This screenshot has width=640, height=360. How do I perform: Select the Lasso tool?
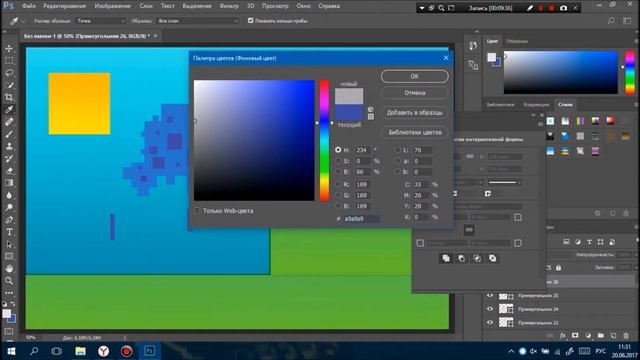pos(9,73)
